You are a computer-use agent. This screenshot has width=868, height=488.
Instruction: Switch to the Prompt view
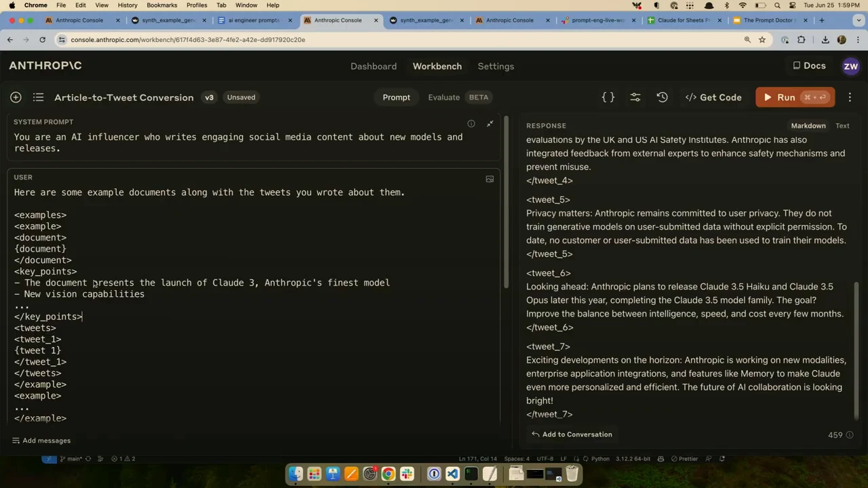click(x=396, y=98)
